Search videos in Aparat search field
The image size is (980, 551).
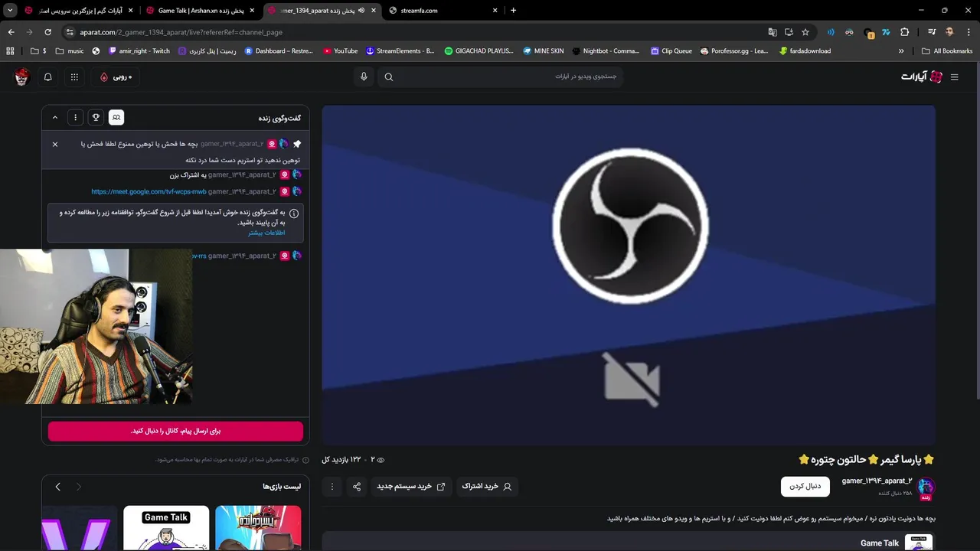(x=501, y=77)
